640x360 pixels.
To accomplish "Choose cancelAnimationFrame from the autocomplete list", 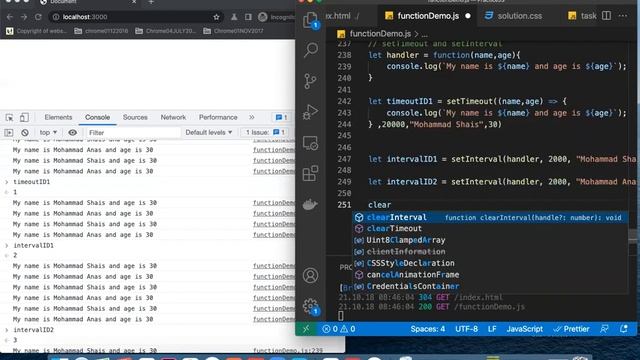I will pos(490,275).
